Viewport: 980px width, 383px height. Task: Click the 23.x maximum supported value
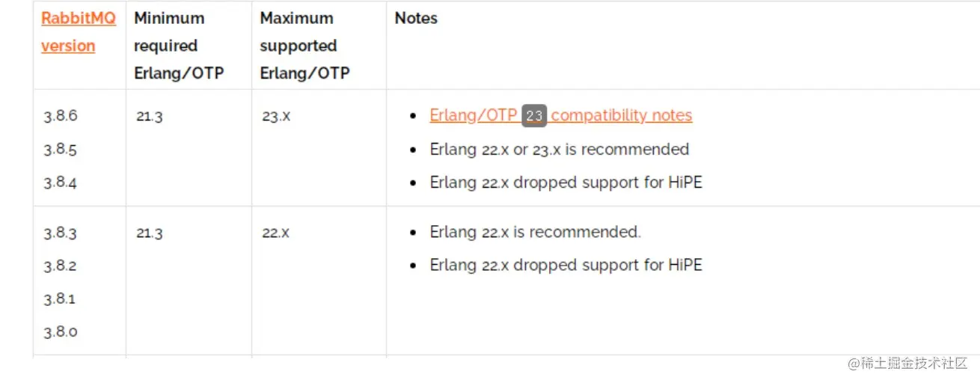[x=276, y=116]
